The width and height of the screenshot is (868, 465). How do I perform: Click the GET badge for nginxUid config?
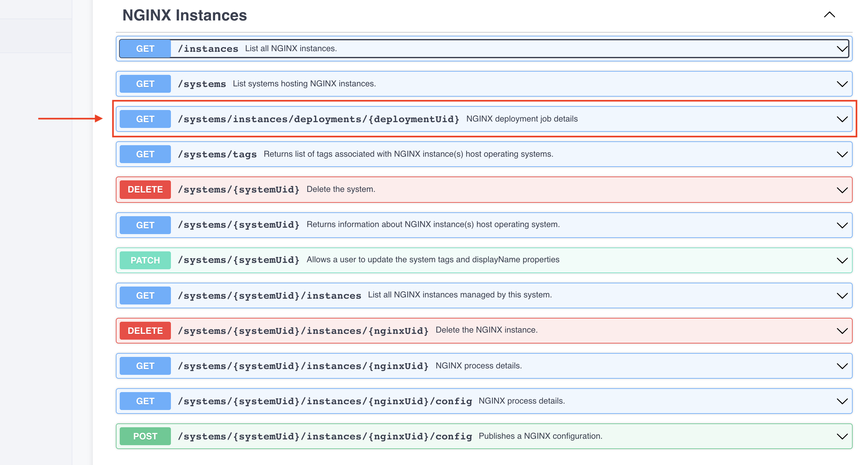click(145, 401)
